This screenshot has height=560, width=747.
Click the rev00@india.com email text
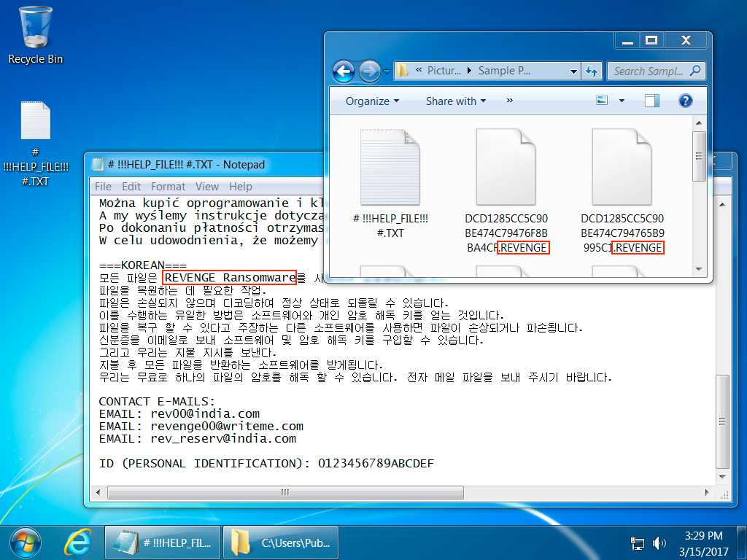205,414
